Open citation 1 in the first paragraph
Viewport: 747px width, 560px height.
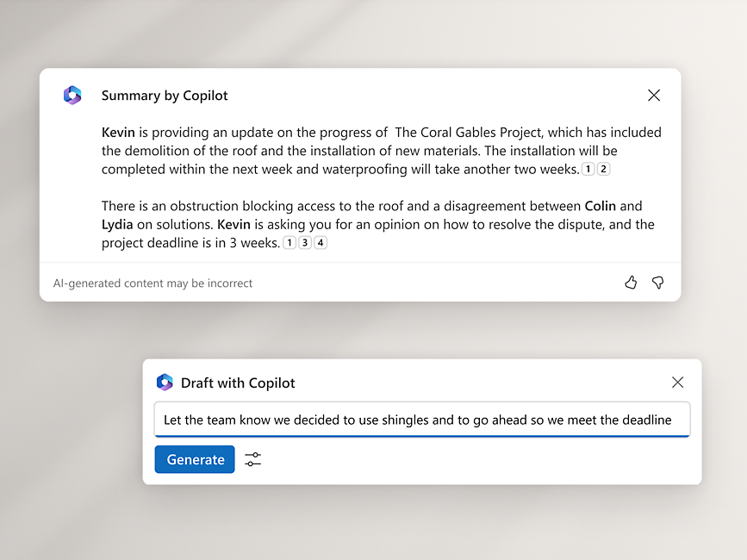pyautogui.click(x=588, y=169)
